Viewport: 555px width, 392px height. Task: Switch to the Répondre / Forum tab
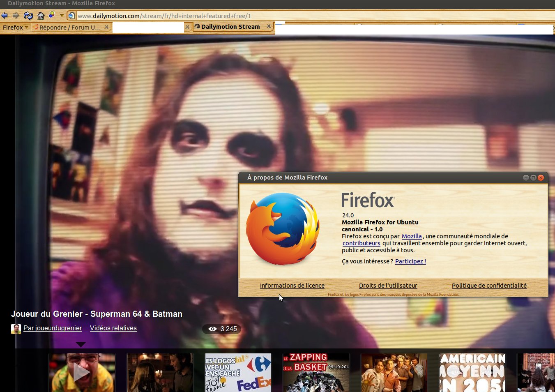click(x=68, y=27)
